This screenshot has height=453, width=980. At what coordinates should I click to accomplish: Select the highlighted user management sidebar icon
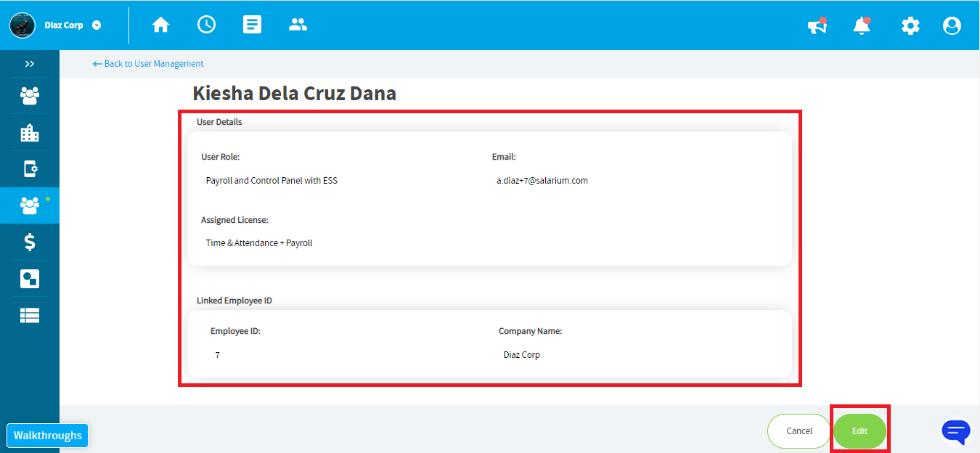(30, 205)
